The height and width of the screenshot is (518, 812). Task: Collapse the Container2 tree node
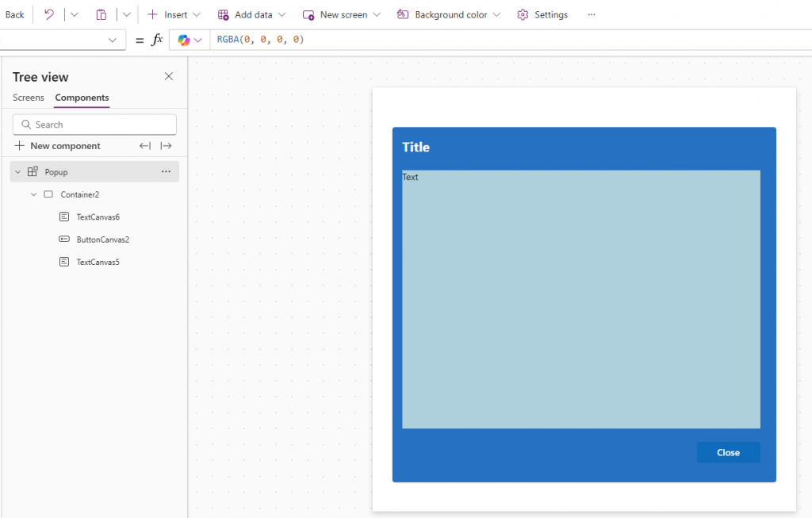tap(33, 194)
